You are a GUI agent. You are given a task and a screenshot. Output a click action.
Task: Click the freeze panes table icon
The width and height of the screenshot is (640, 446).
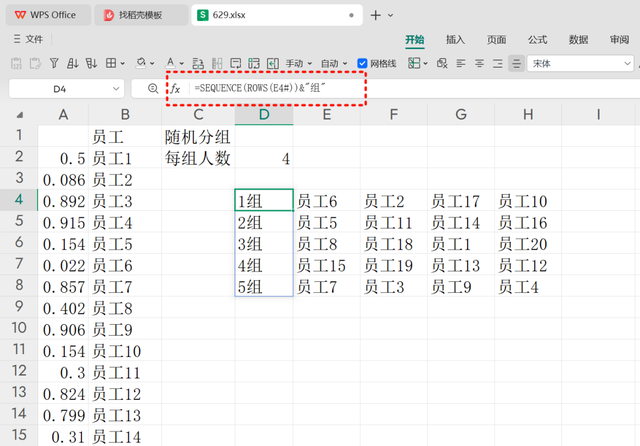pos(414,63)
